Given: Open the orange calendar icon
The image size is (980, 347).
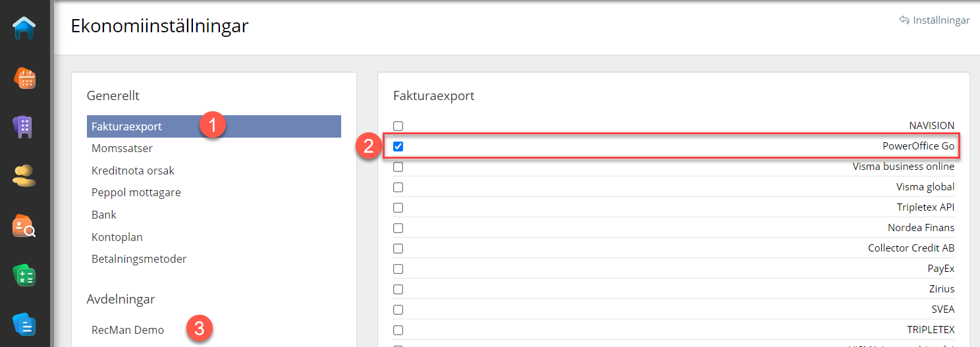Looking at the screenshot, I should point(24,78).
